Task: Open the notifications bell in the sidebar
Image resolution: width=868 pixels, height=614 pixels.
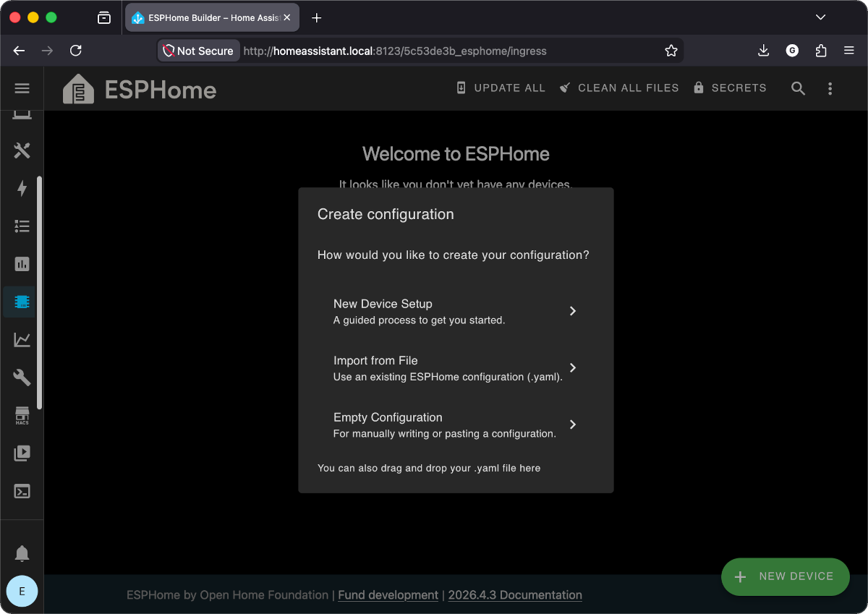Action: click(x=22, y=554)
